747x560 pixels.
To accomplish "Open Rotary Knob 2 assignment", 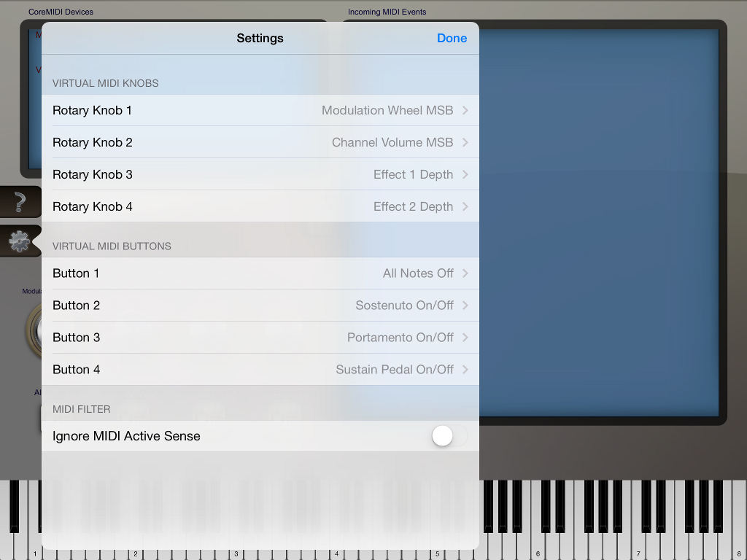I will tap(260, 143).
